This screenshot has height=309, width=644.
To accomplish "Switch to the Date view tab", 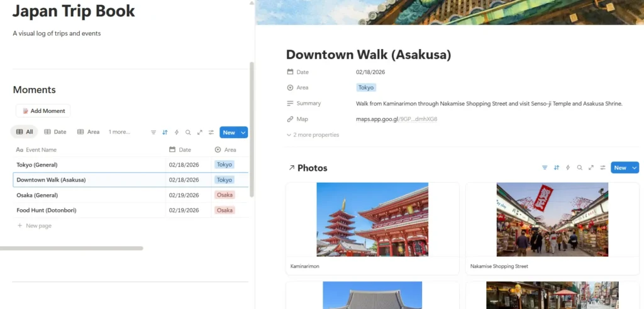I will pos(55,132).
